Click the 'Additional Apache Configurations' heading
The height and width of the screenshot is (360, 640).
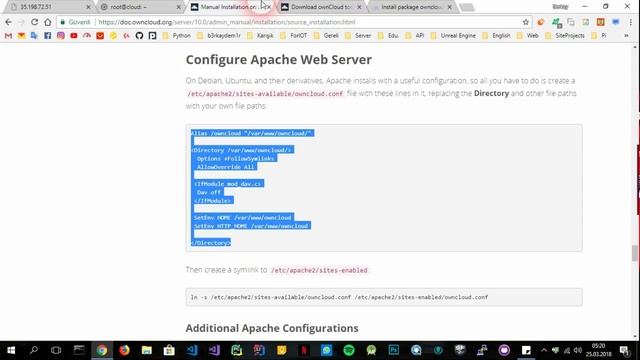(x=272, y=328)
